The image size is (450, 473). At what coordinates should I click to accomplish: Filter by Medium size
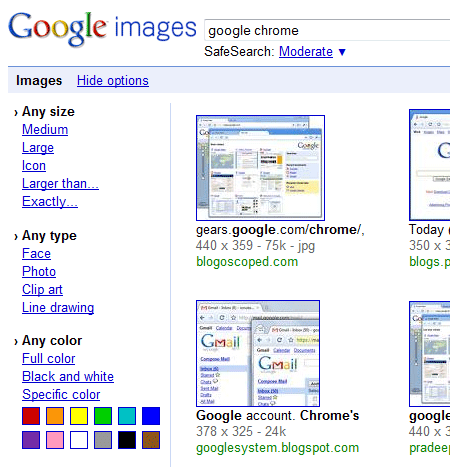tap(45, 129)
